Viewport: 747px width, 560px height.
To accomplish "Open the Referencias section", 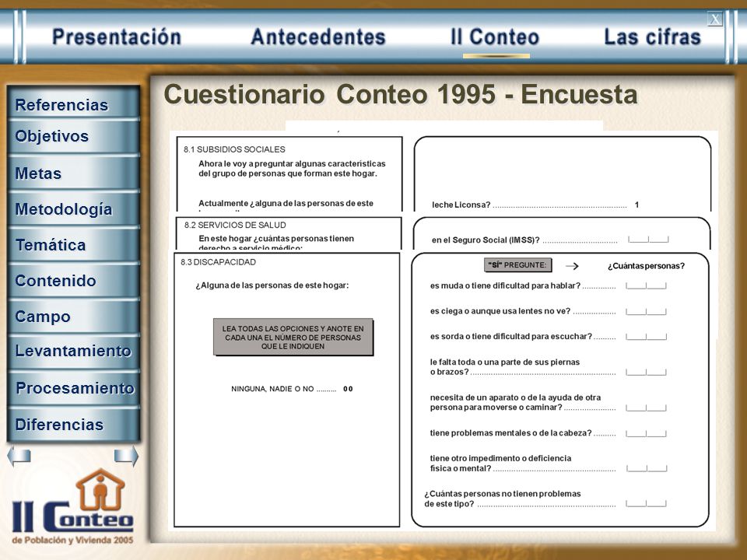I will [74, 103].
